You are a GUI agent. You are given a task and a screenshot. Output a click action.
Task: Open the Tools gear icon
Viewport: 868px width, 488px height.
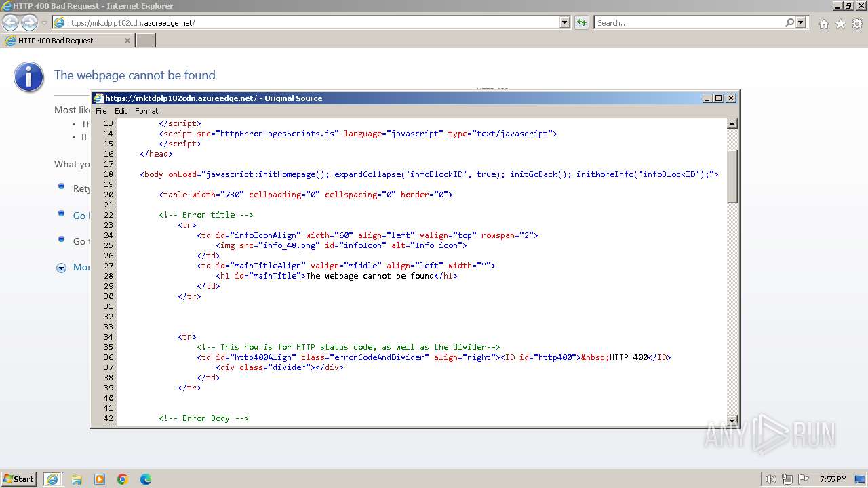click(x=857, y=24)
